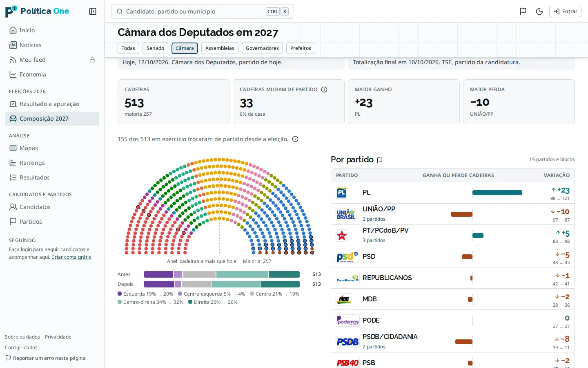Image resolution: width=588 pixels, height=368 pixels.
Task: Click the PSD party logo
Action: [x=347, y=257]
